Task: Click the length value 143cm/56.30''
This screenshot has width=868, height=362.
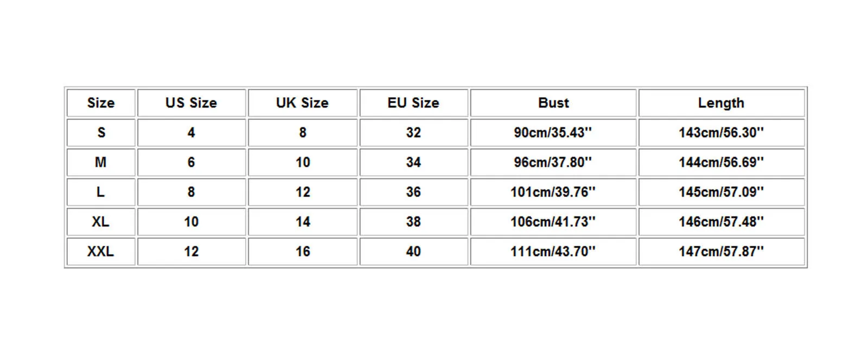Action: pyautogui.click(x=721, y=132)
